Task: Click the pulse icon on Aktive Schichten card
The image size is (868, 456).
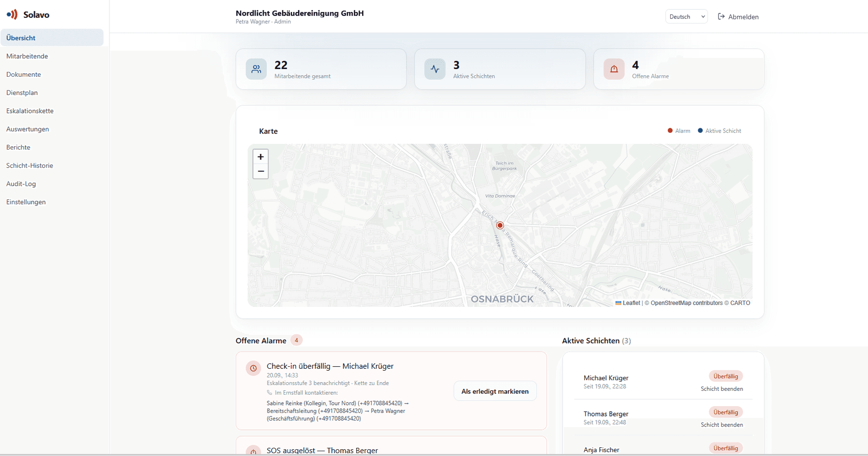Action: tap(435, 69)
